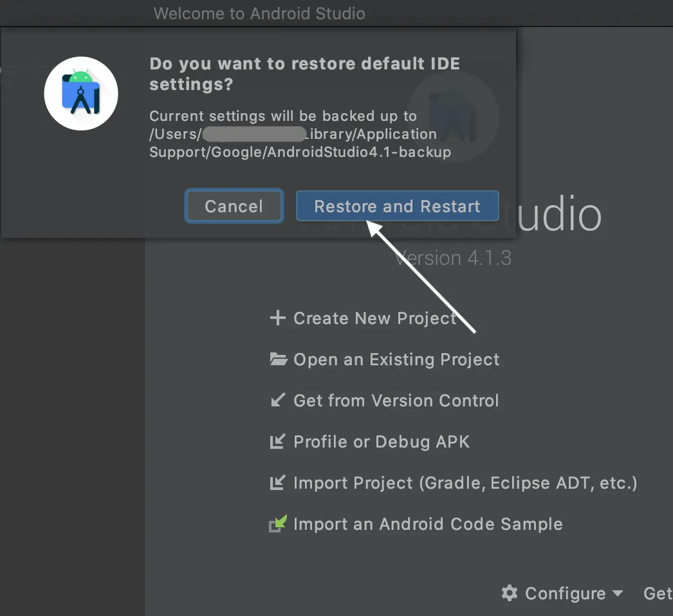Choose Get from Version Control
Image resolution: width=673 pixels, height=616 pixels.
pos(396,400)
